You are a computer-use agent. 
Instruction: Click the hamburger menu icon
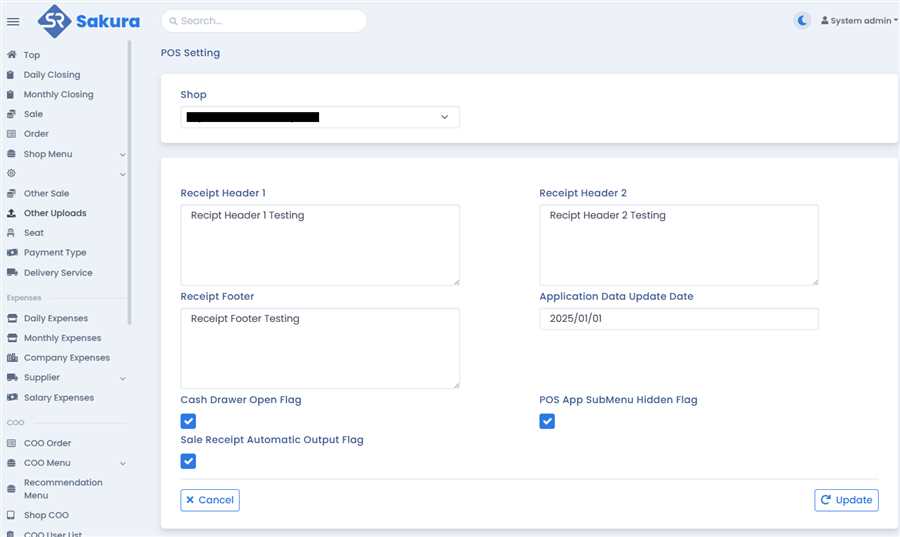pos(13,21)
